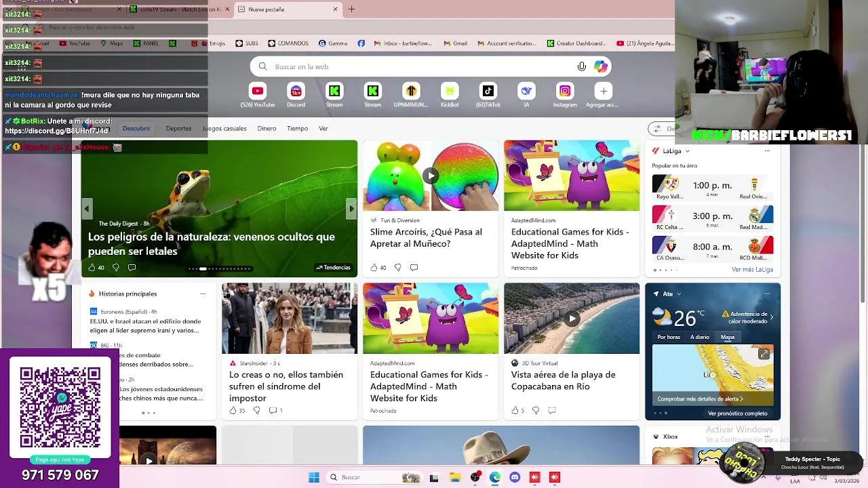
Task: Open the UPNMIMUN quick link shortcut
Action: click(411, 91)
